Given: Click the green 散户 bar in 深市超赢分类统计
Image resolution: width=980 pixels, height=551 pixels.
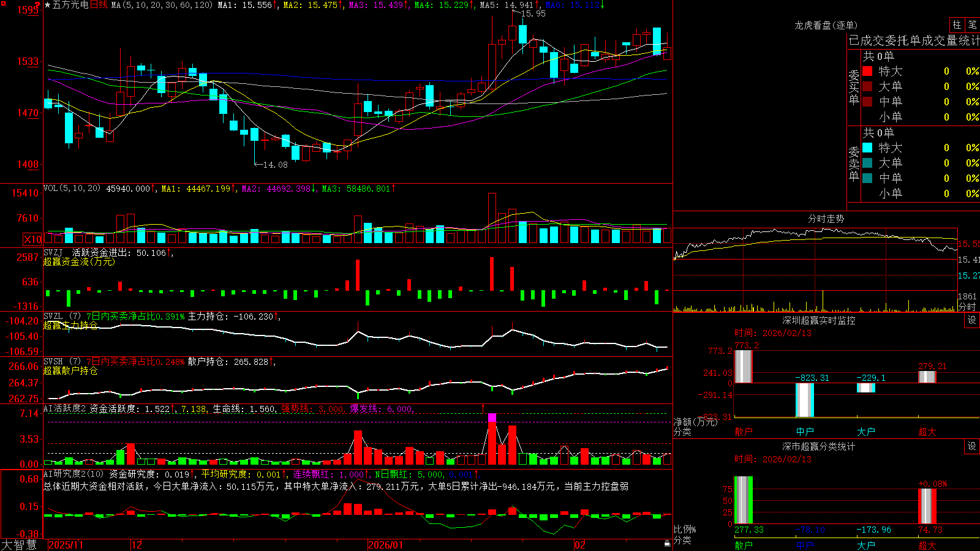Looking at the screenshot, I should click(743, 500).
